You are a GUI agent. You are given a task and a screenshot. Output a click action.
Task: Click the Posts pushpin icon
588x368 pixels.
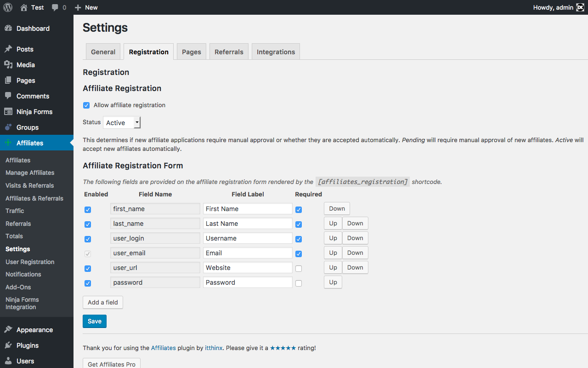8,49
